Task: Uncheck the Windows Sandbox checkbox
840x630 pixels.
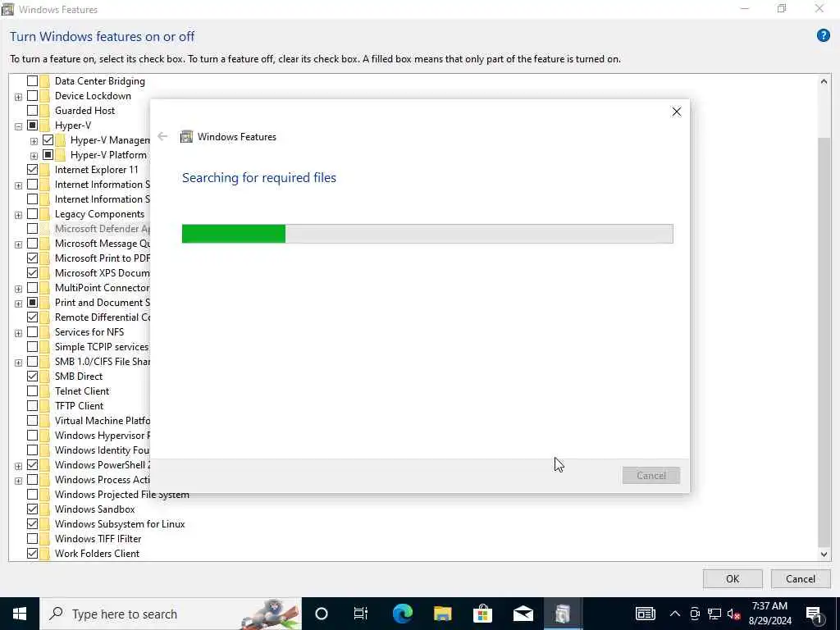Action: click(32, 509)
